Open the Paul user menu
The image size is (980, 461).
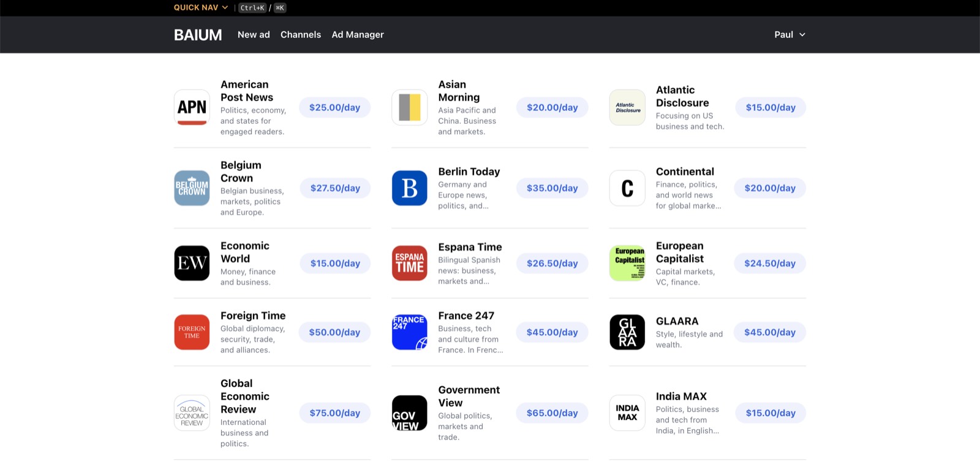790,34
